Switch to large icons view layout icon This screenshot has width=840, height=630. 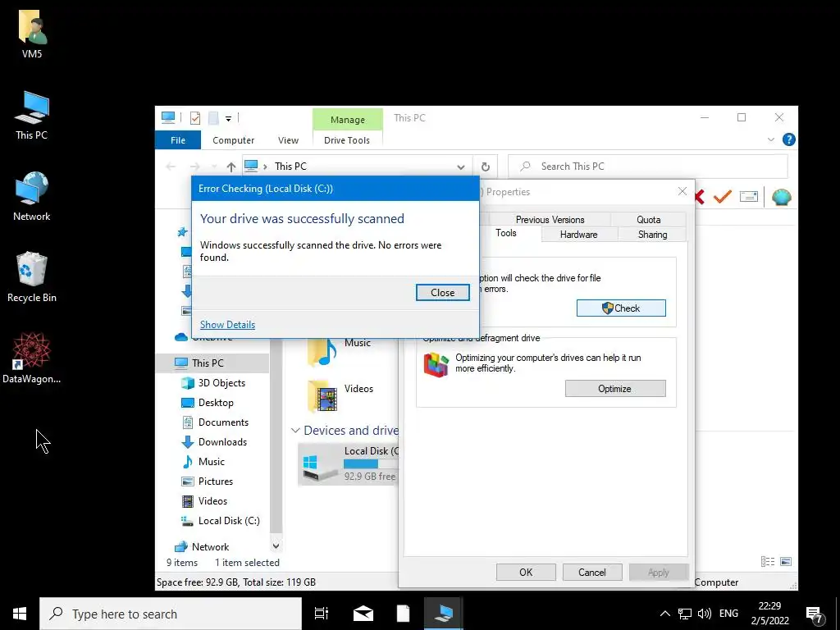pyautogui.click(x=786, y=562)
